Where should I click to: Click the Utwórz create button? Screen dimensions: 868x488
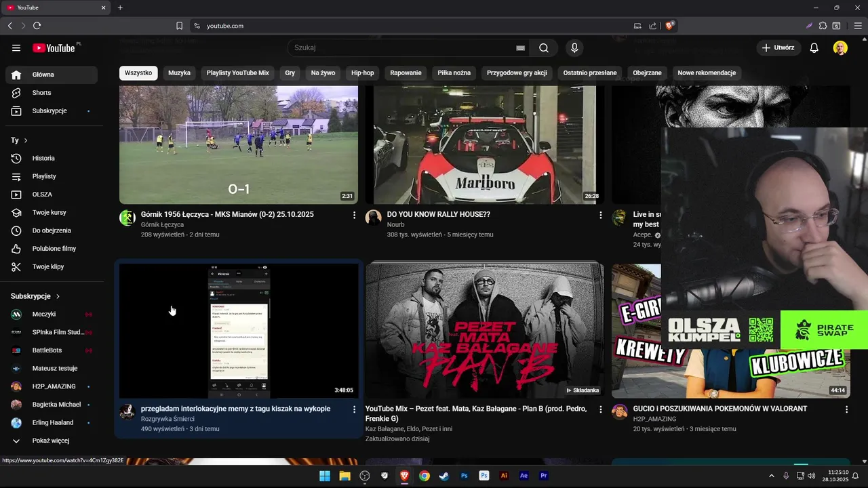coord(778,48)
